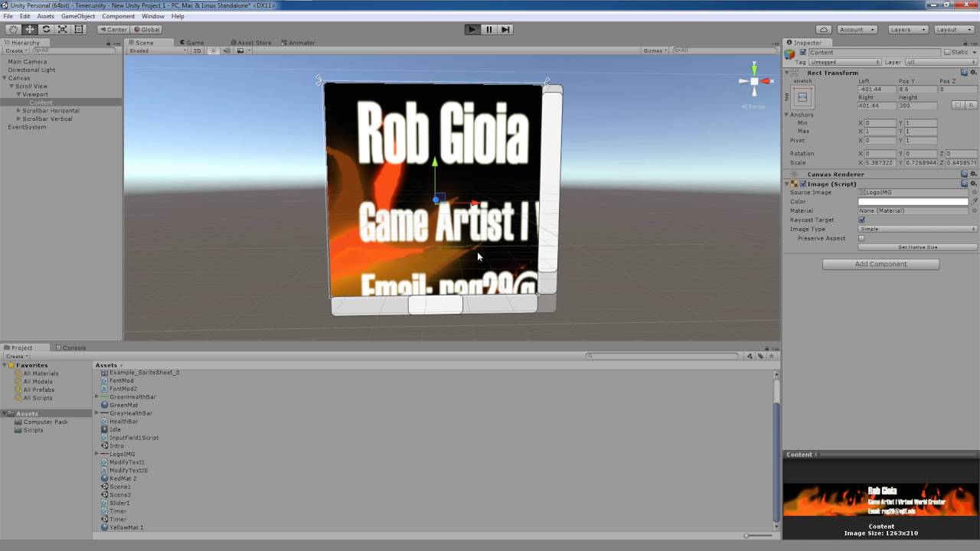980x551 pixels.
Task: Toggle scene lighting sun icon
Action: (214, 51)
